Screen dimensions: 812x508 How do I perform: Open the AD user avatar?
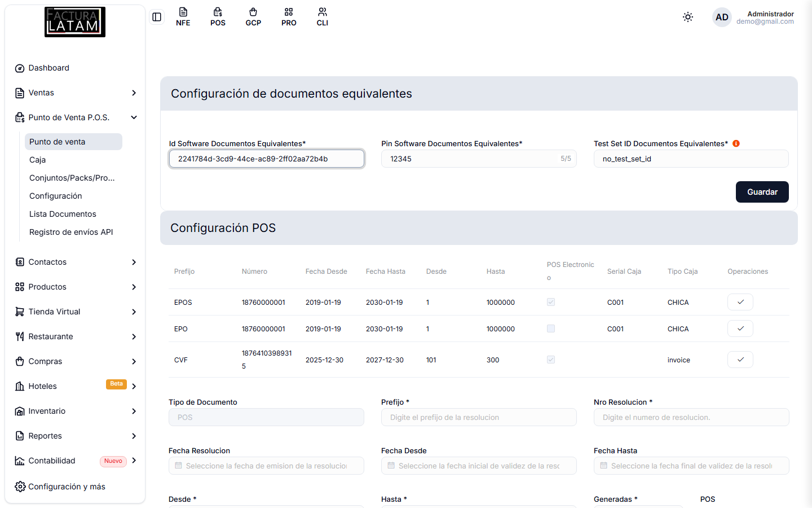tap(722, 17)
